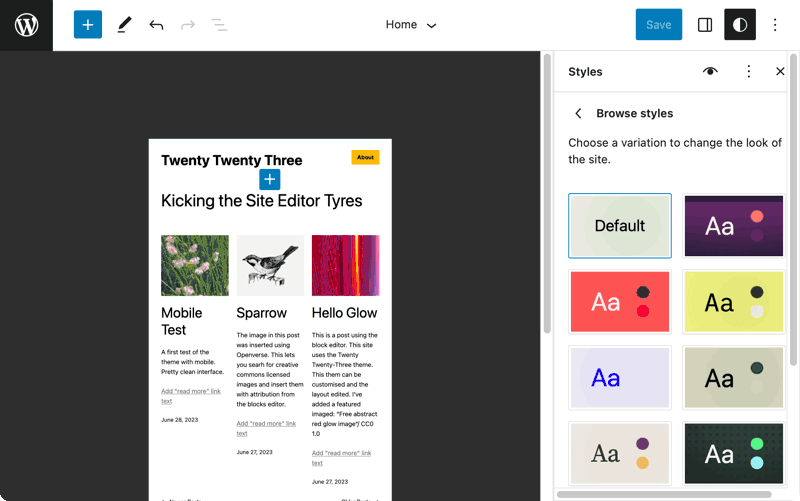Open the Styles panel more actions menu
Image resolution: width=800 pixels, height=501 pixels.
[748, 71]
